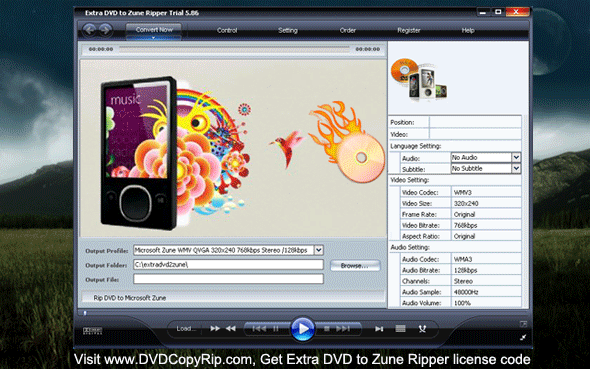Click the Video info value field
590x369 pixels.
475,134
